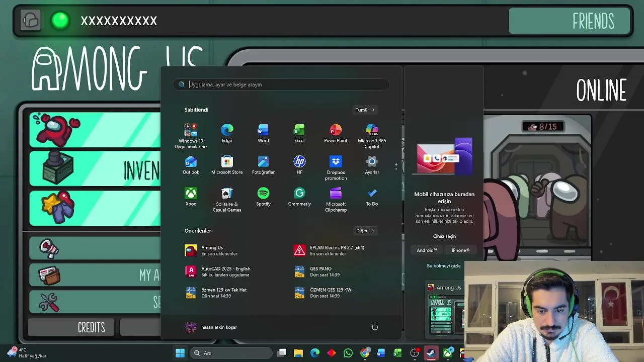Open Windows 10 Uygulamalarınız folder in Start menu

pos(191,136)
